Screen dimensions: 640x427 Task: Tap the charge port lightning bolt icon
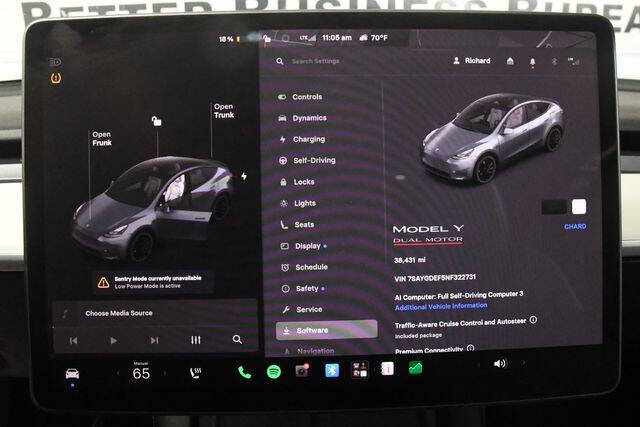pyautogui.click(x=244, y=176)
